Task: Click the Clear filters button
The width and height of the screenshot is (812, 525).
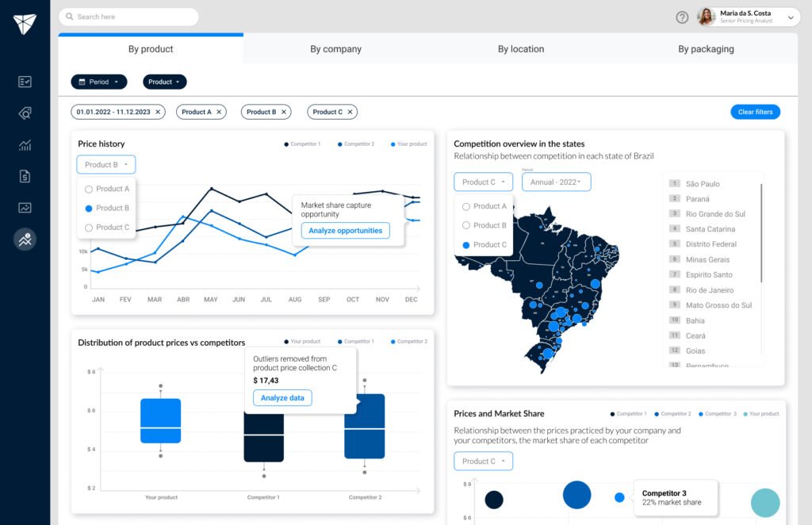Action: tap(755, 112)
